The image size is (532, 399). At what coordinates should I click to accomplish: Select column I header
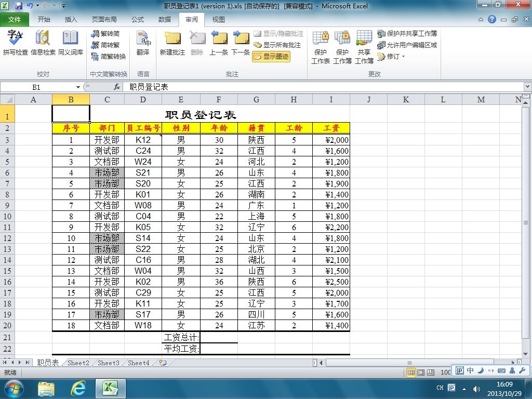331,99
